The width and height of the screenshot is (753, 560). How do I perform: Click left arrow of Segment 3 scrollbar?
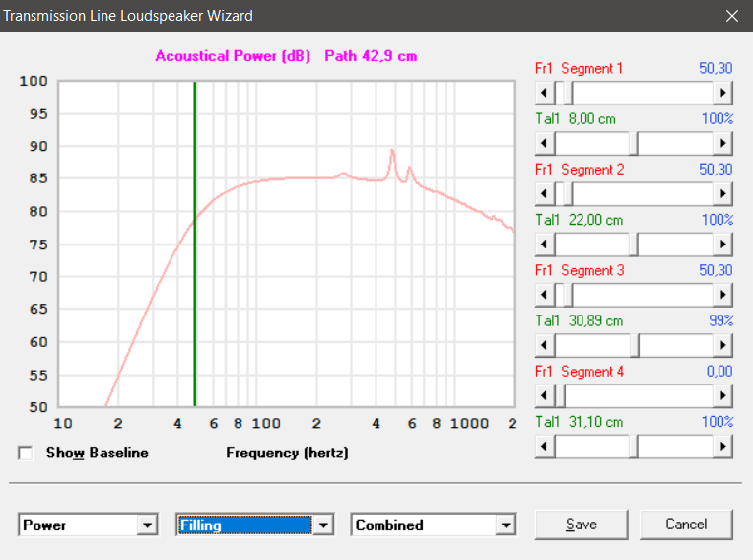(545, 295)
